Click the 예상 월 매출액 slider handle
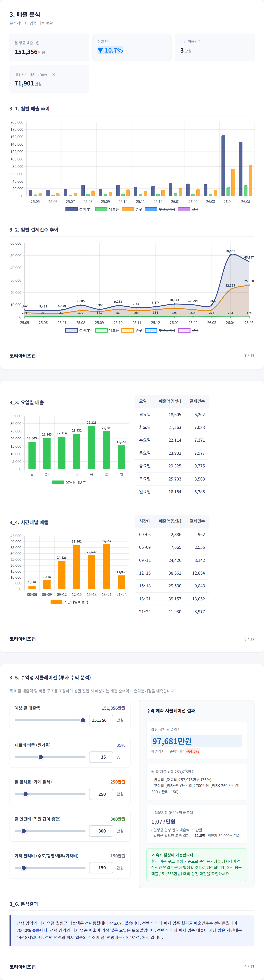The image size is (264, 980). [x=83, y=720]
